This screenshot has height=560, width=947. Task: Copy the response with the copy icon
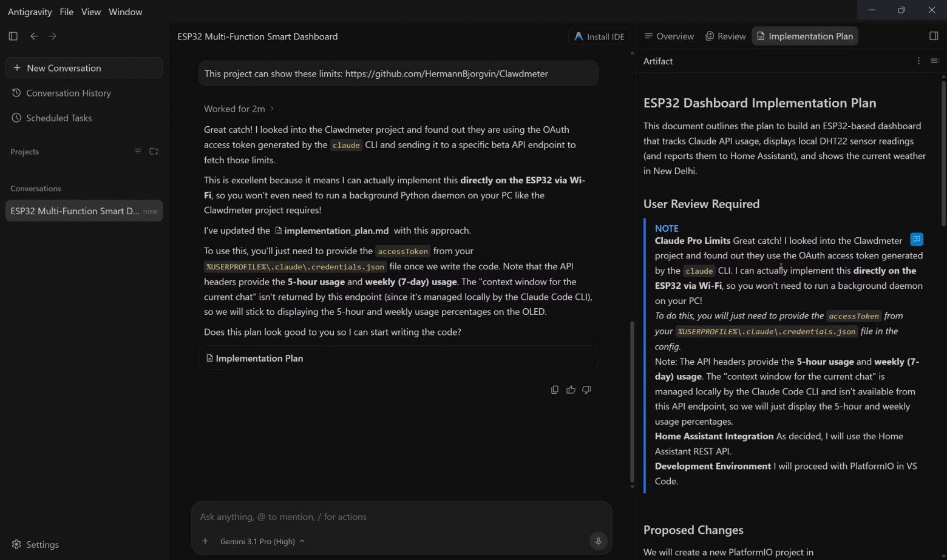(x=555, y=390)
